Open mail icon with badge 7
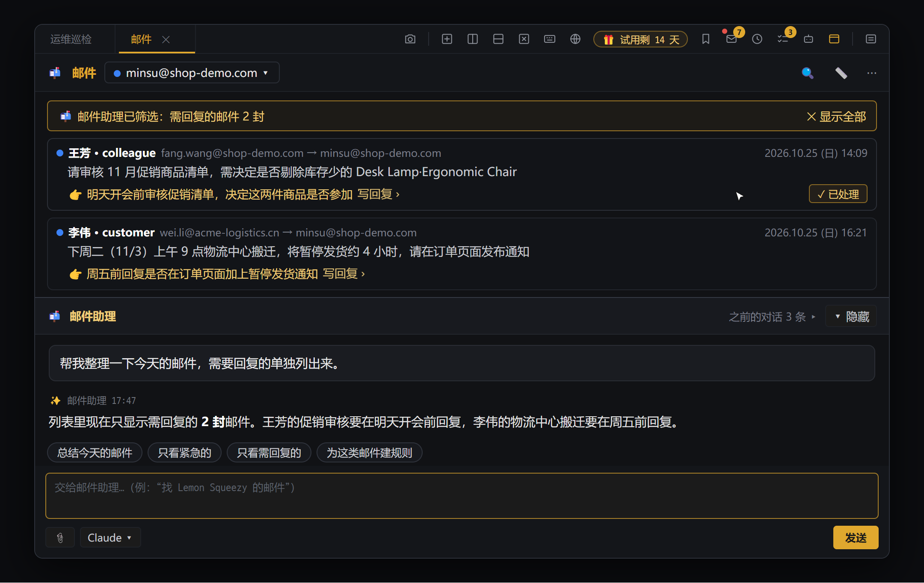Screen dimensions: 924x583 731,39
